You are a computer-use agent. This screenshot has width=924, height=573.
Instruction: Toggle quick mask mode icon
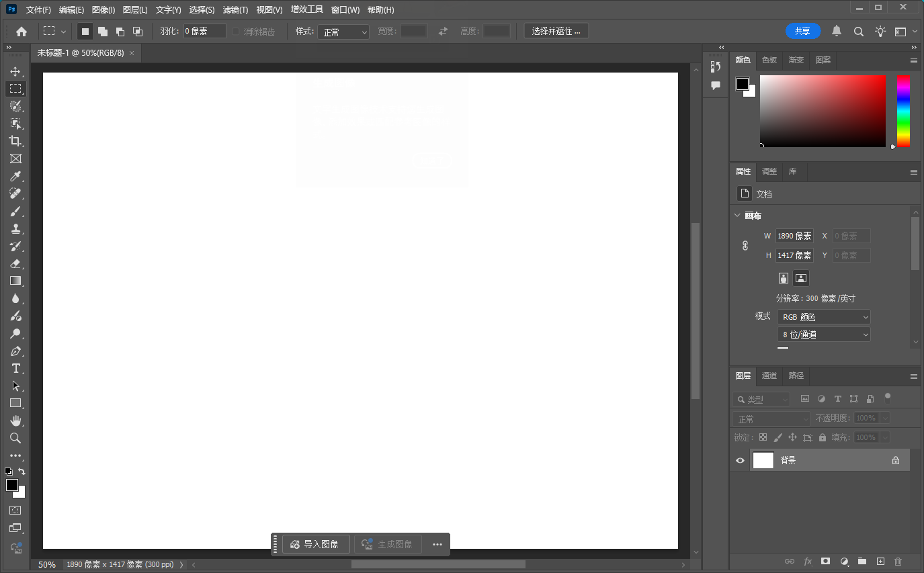coord(15,511)
